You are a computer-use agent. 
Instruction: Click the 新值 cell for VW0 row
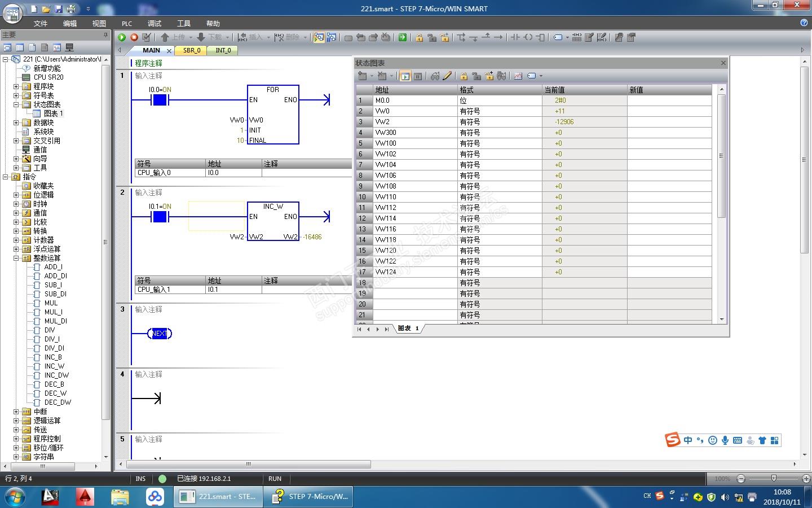coord(669,111)
